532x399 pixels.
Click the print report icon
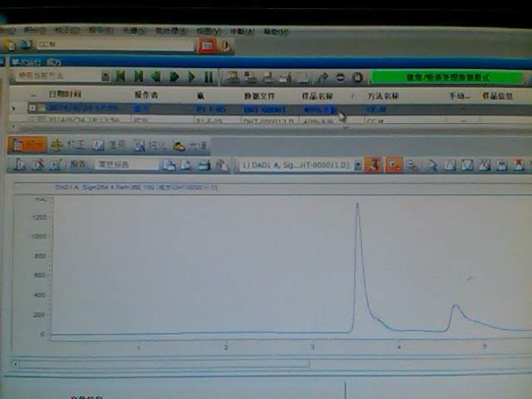coord(204,165)
